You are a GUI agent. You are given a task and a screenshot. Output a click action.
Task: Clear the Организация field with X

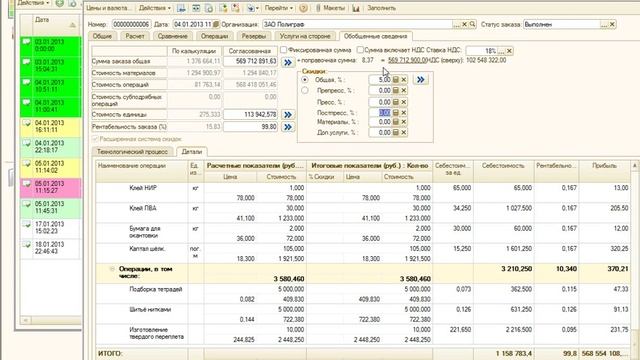(464, 24)
